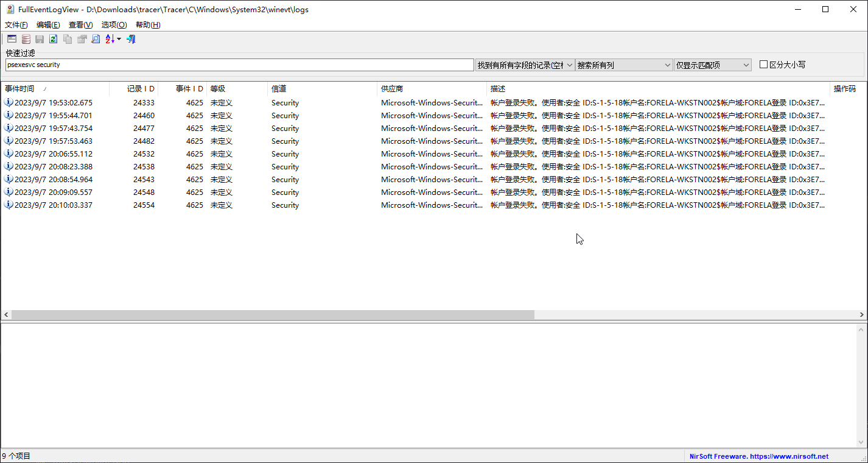The image size is (868, 463).
Task: Click info icon of record 24538 row
Action: 9,166
